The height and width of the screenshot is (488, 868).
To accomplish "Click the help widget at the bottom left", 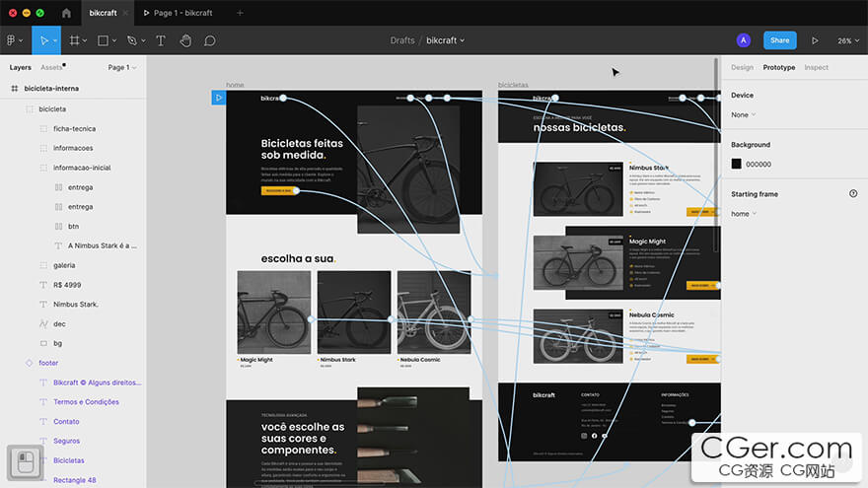I will [x=26, y=462].
